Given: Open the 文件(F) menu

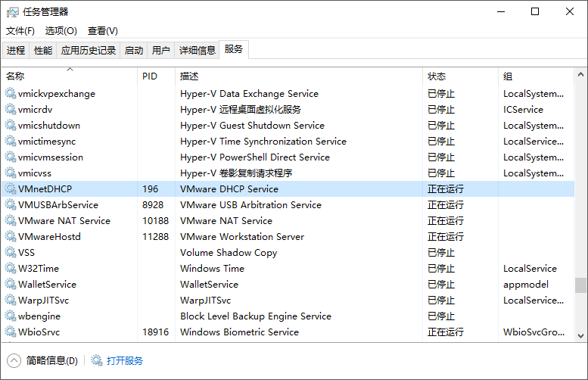Looking at the screenshot, I should click(20, 31).
